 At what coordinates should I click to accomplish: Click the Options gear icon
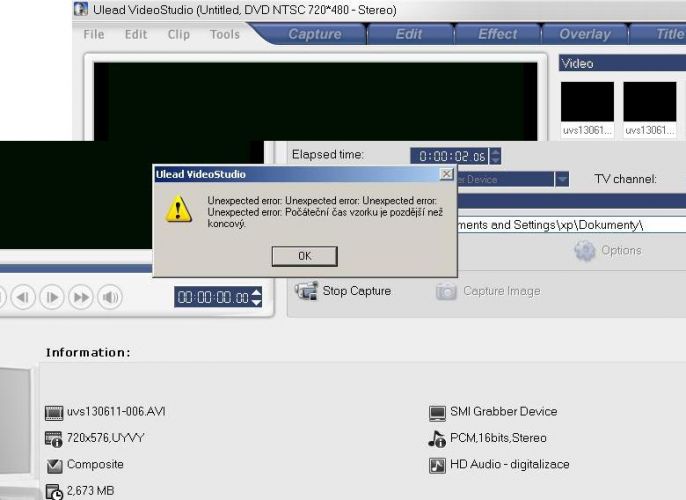pos(584,251)
